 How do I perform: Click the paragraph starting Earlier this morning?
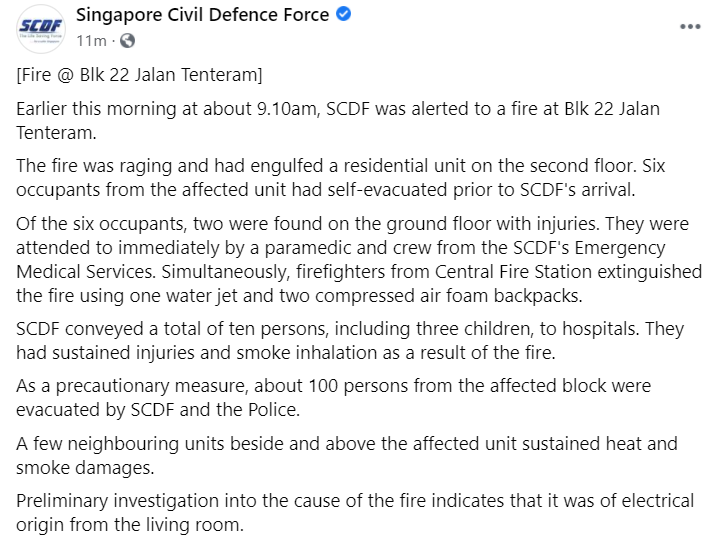pos(338,119)
